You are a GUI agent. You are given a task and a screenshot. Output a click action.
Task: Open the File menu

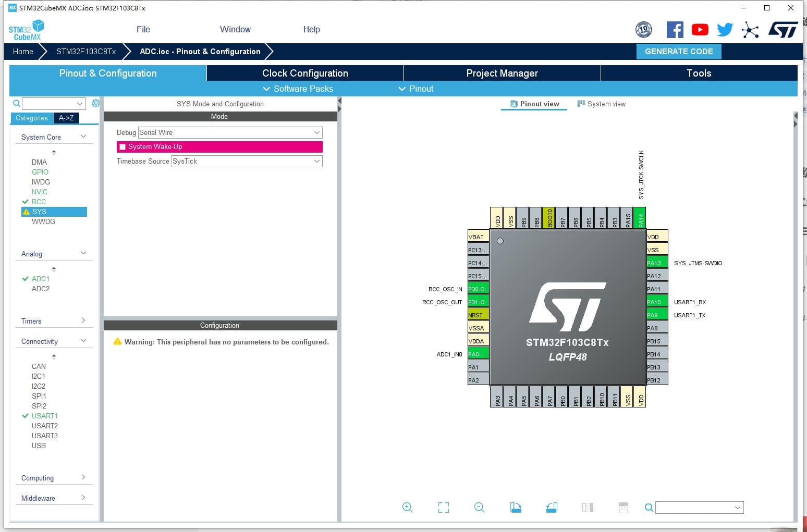pos(143,30)
